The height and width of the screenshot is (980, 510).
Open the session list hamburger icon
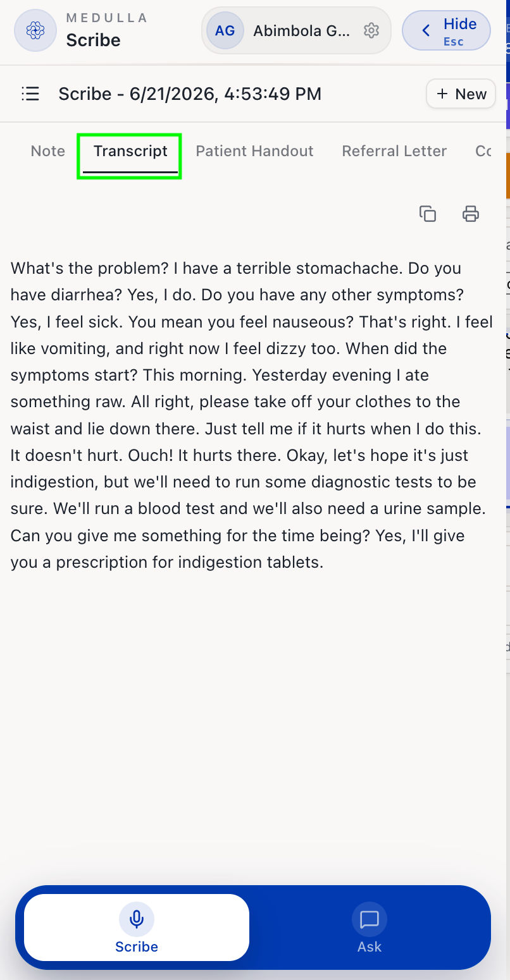point(30,94)
